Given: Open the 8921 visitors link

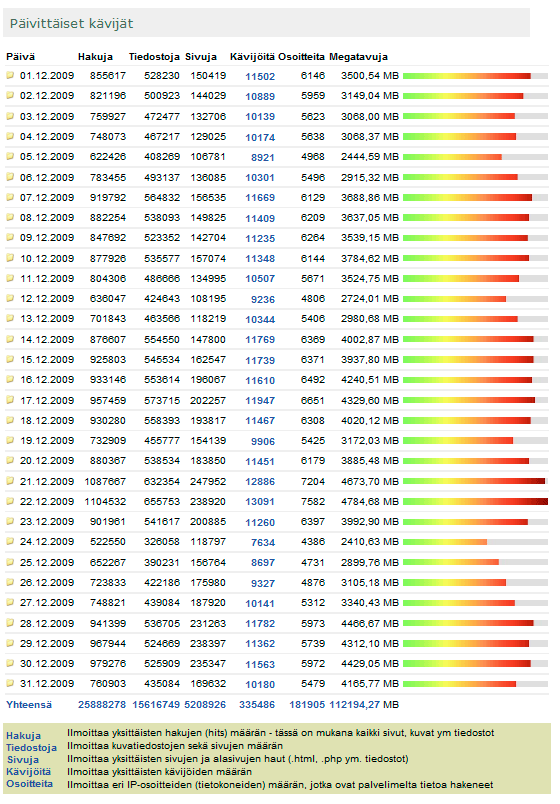Looking at the screenshot, I should coord(263,157).
